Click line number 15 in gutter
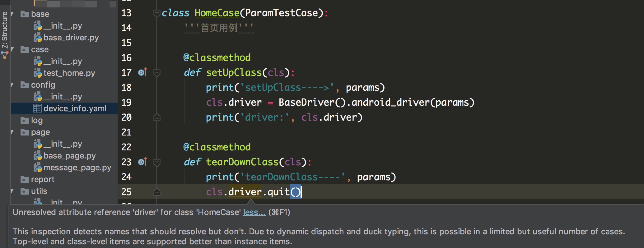This screenshot has height=248, width=644. click(x=126, y=43)
